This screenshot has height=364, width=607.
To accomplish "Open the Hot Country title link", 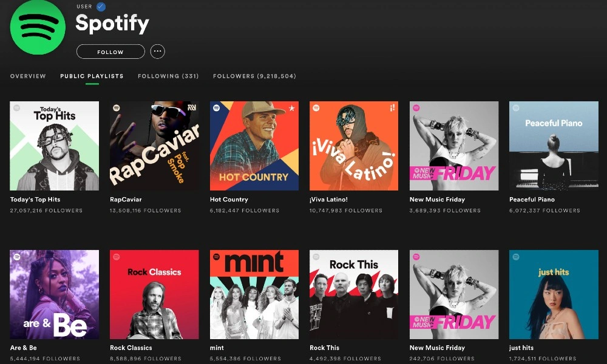I will click(x=229, y=200).
